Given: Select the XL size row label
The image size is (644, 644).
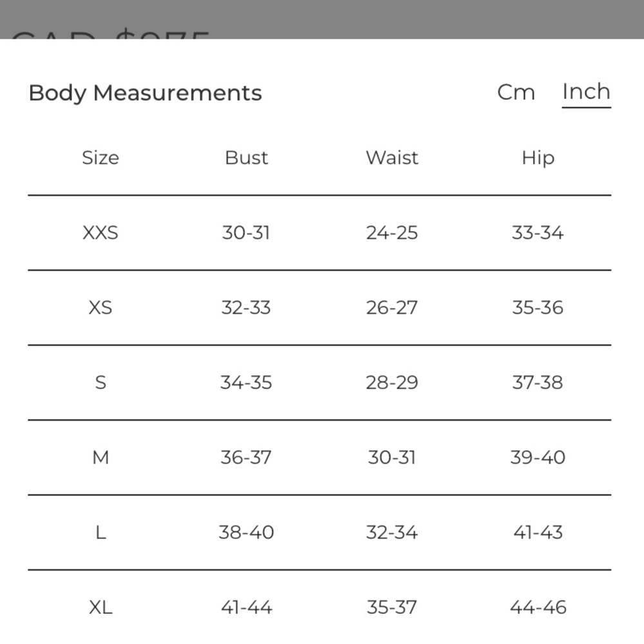Looking at the screenshot, I should click(100, 607).
